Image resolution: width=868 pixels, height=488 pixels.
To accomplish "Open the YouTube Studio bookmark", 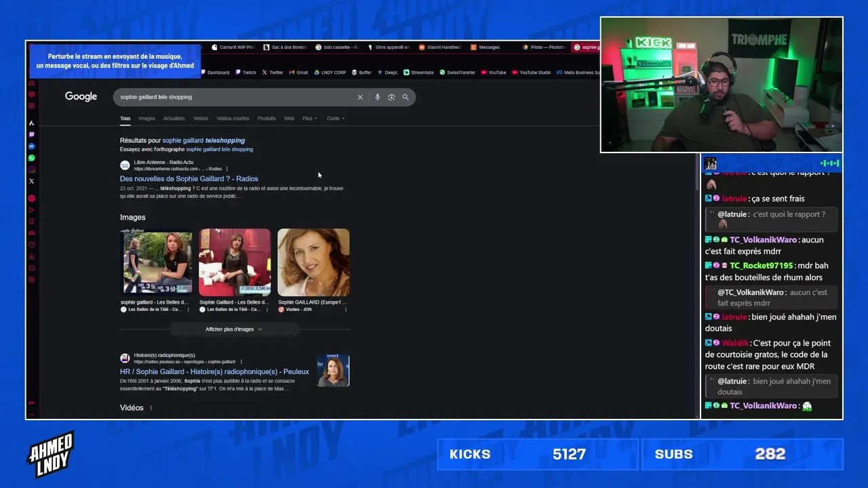I will [531, 73].
